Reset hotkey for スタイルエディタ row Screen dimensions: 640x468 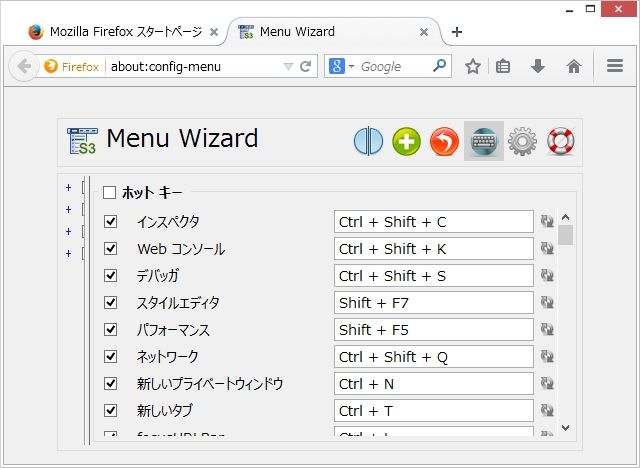click(x=547, y=302)
